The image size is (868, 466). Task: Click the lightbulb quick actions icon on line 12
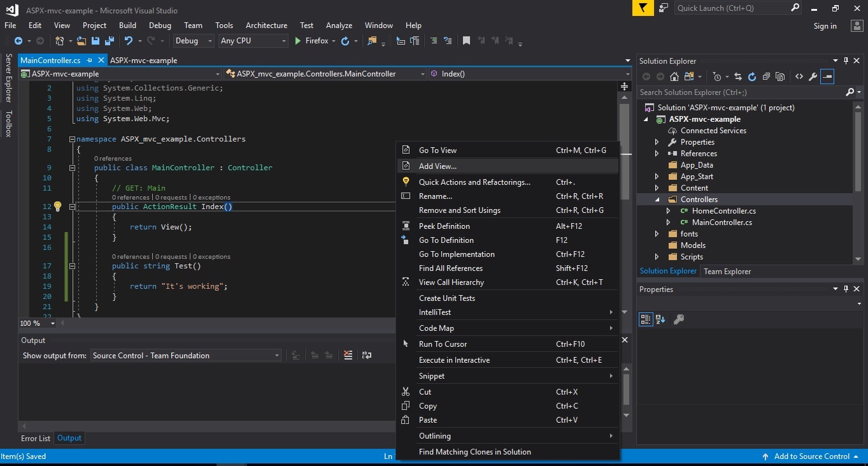(x=57, y=207)
